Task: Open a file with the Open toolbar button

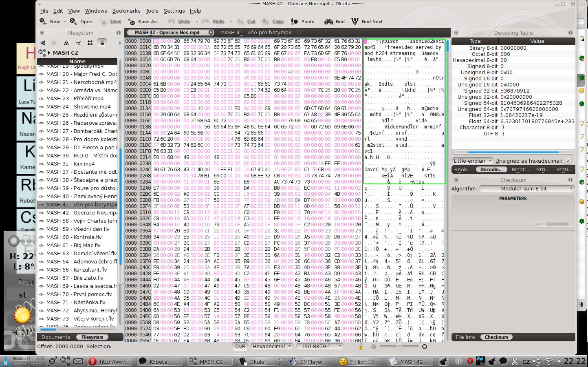Action: click(x=81, y=21)
